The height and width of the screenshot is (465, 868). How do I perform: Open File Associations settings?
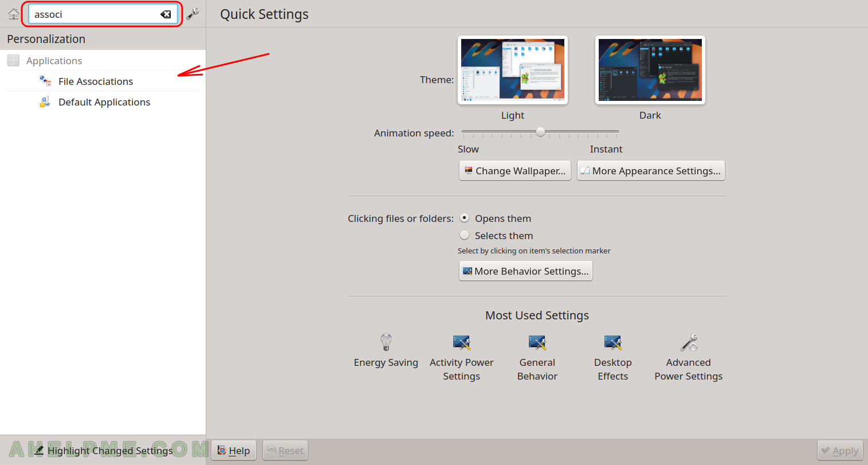(x=103, y=81)
